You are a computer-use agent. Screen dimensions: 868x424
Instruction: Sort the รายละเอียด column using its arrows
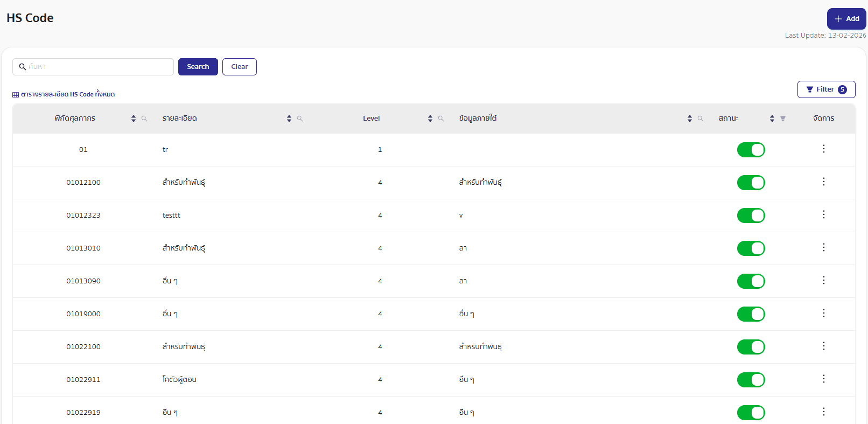pyautogui.click(x=289, y=119)
